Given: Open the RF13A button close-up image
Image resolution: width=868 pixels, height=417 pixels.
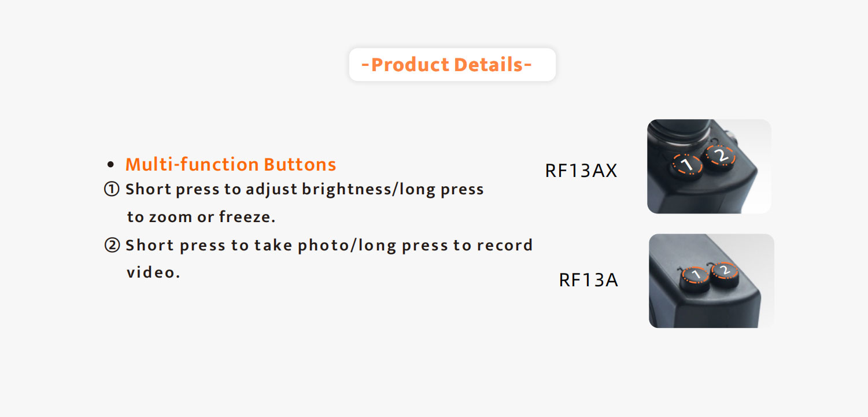Looking at the screenshot, I should pyautogui.click(x=711, y=281).
